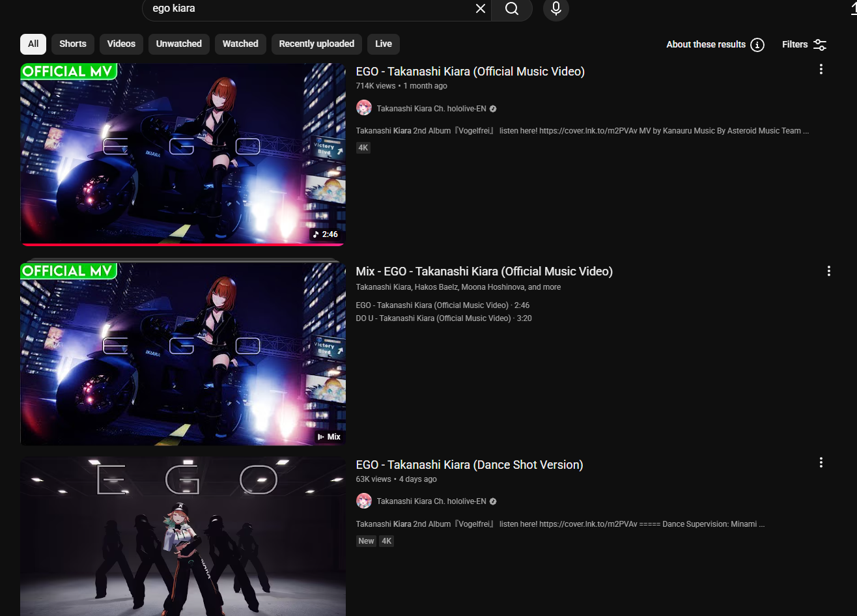Select the All filter chip
The height and width of the screenshot is (616, 857).
33,44
